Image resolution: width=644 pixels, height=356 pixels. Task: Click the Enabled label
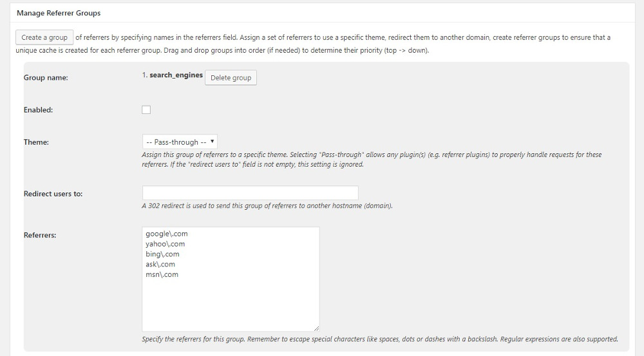coord(38,110)
